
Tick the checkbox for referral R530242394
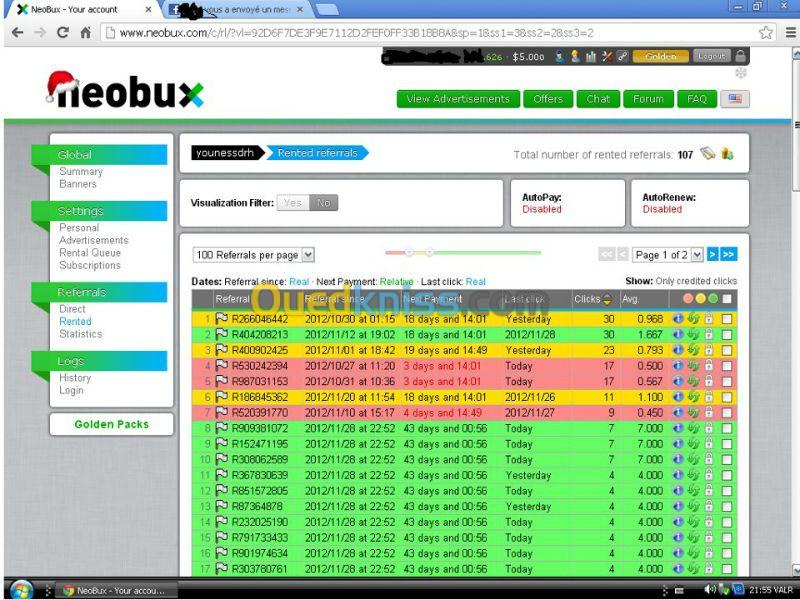[727, 366]
